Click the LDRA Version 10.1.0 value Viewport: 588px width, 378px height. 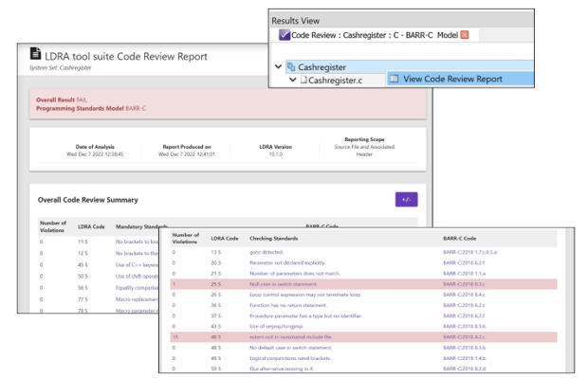[x=276, y=154]
